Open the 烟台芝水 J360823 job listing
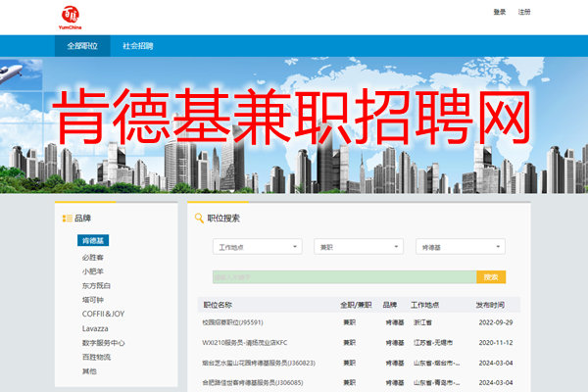This screenshot has height=392, width=588. [259, 363]
